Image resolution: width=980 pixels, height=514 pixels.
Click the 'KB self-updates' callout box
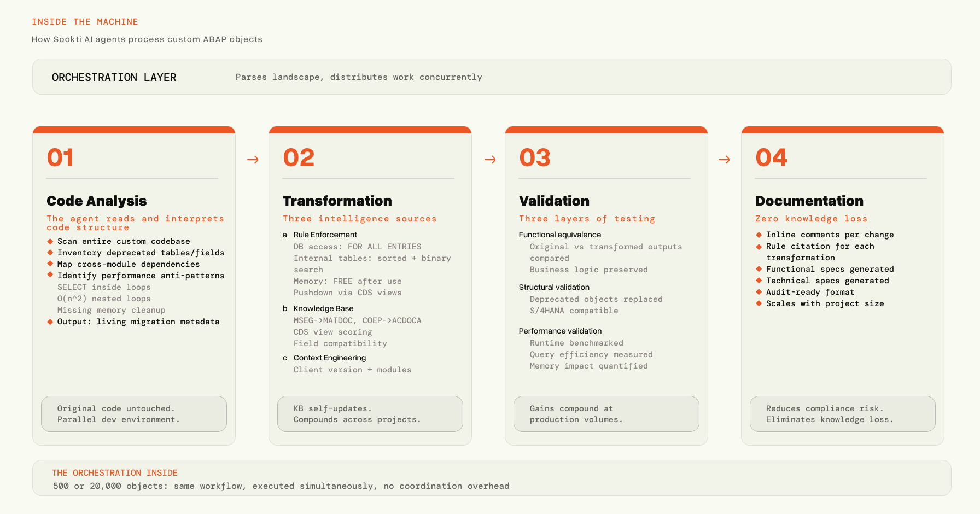click(x=370, y=414)
